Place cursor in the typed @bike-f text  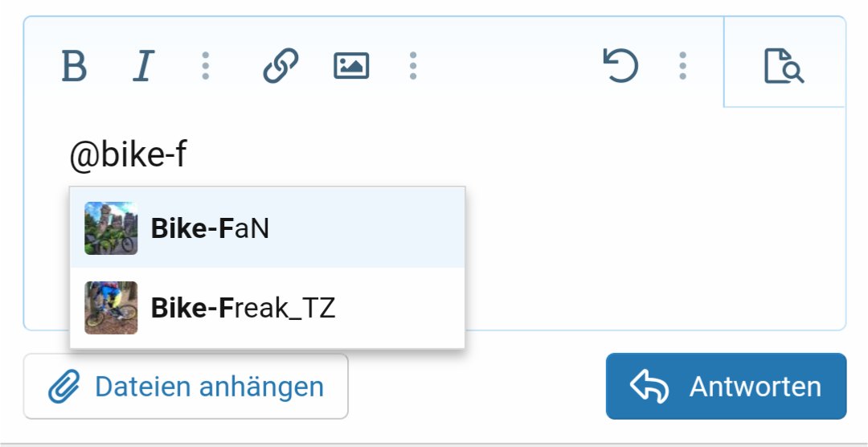(129, 156)
